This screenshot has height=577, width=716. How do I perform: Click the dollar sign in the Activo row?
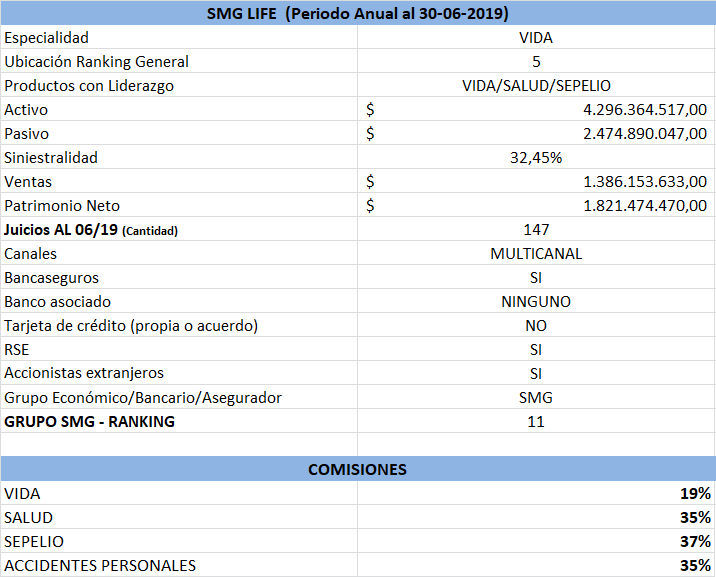[370, 110]
